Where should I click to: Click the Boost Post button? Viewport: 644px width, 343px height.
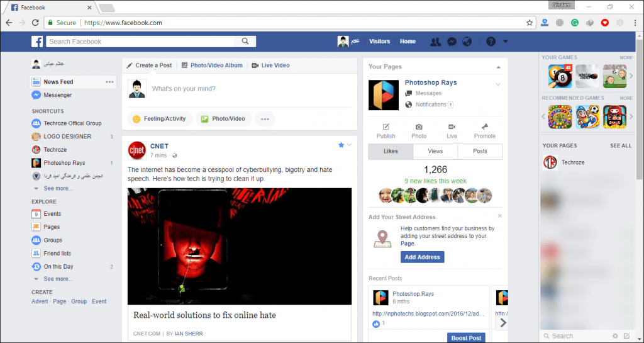466,338
